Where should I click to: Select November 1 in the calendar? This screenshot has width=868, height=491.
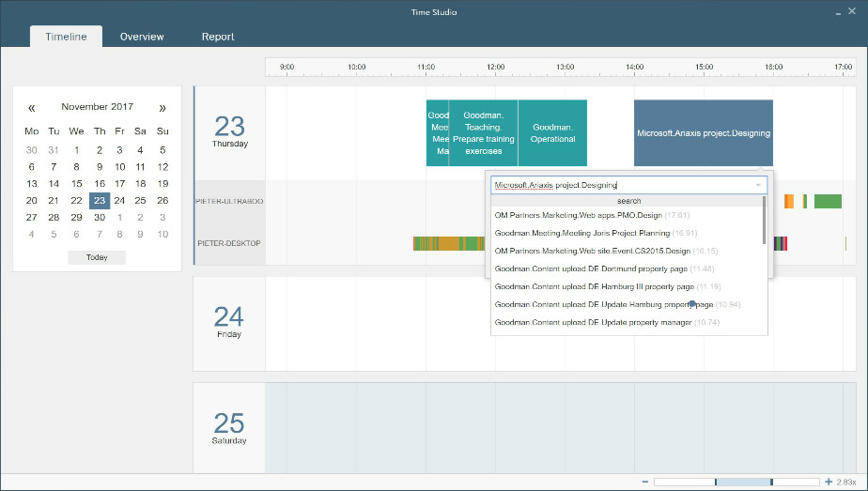point(76,150)
